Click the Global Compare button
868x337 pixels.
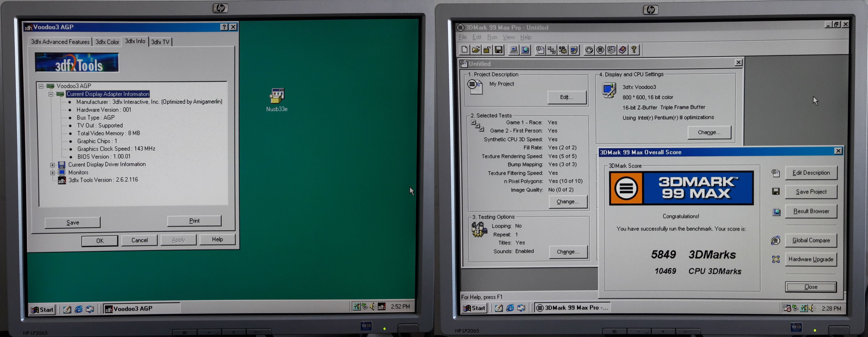(811, 240)
